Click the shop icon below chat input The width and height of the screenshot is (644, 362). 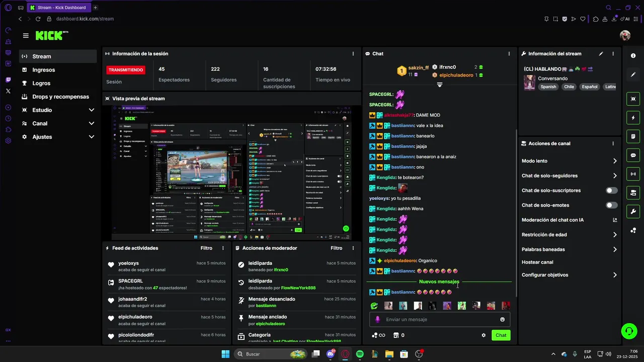[396, 335]
